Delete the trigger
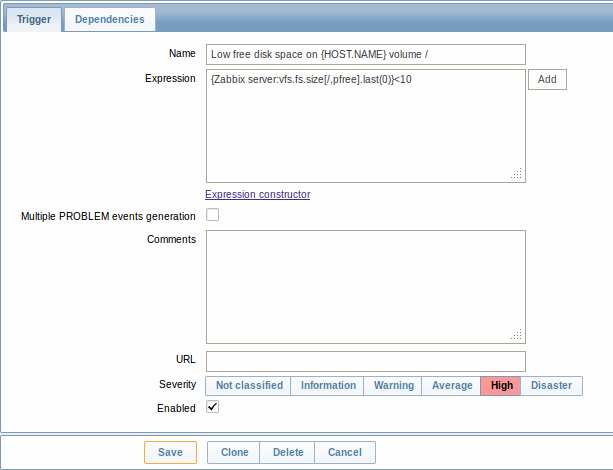Viewport: 613px width, 470px height. (287, 452)
